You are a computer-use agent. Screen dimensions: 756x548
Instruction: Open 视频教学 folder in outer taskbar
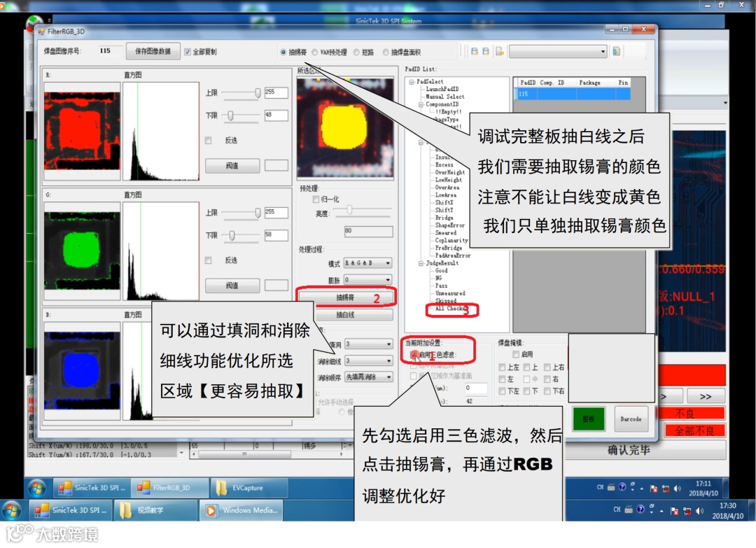click(x=155, y=510)
